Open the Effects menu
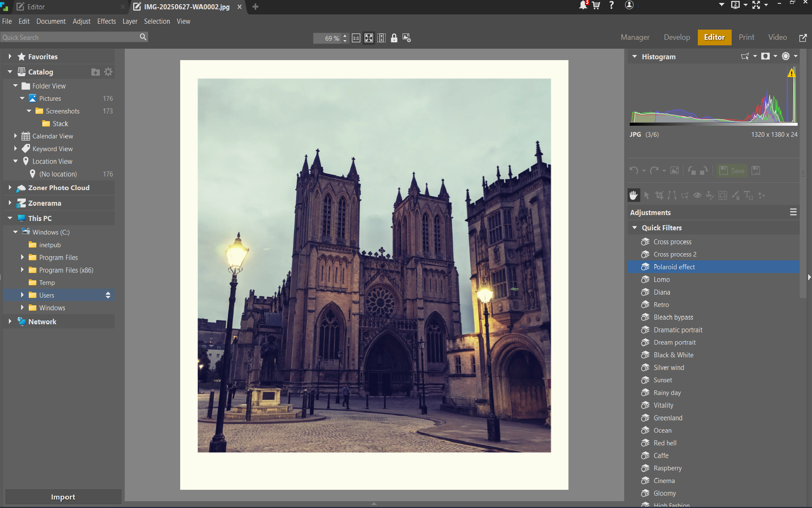 (107, 21)
